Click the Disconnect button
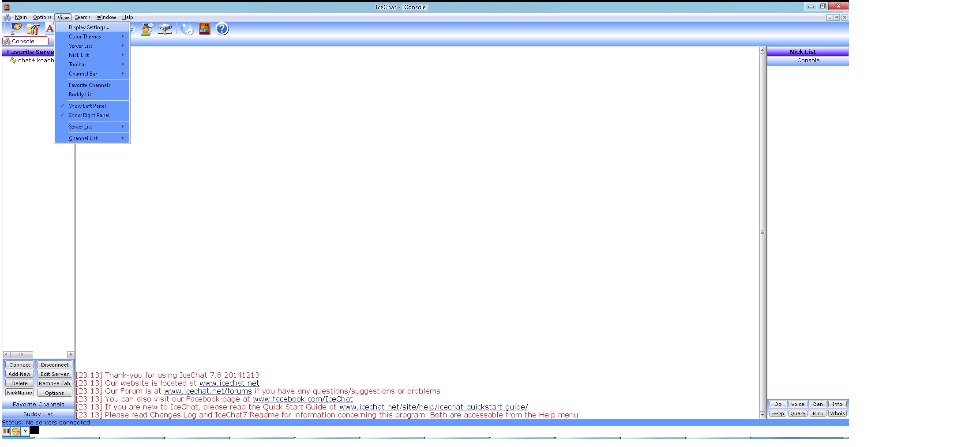Viewport: 980px width, 447px height. click(x=55, y=365)
